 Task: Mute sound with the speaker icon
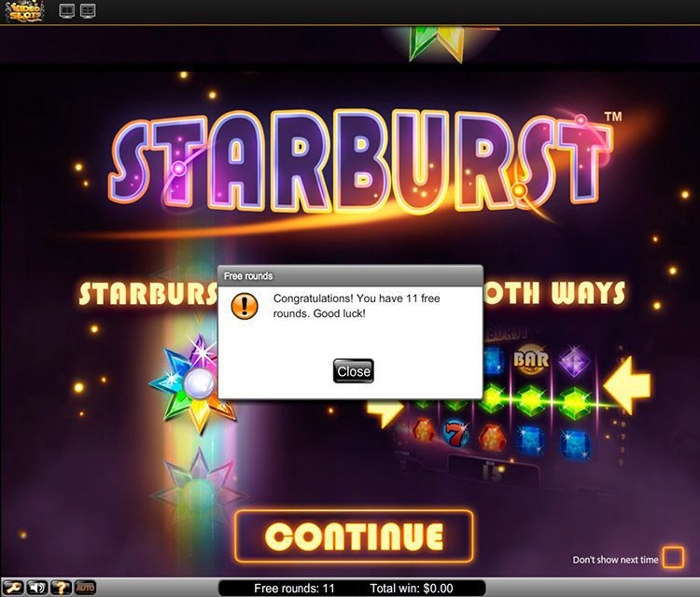pyautogui.click(x=37, y=588)
